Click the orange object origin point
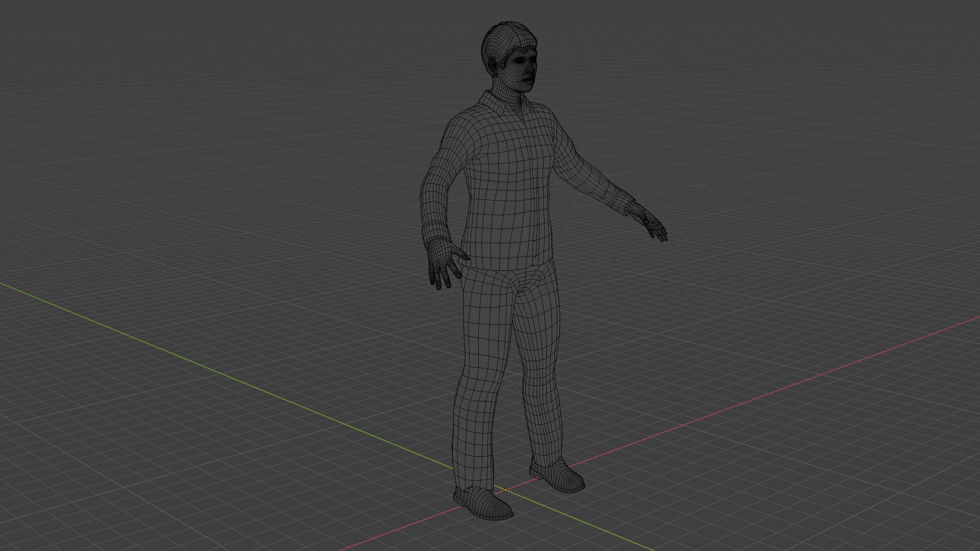 pyautogui.click(x=505, y=490)
